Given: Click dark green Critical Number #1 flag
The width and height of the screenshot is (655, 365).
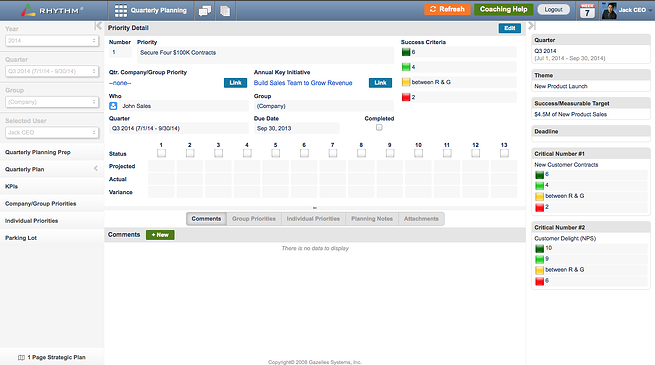Looking at the screenshot, I should pyautogui.click(x=539, y=175).
